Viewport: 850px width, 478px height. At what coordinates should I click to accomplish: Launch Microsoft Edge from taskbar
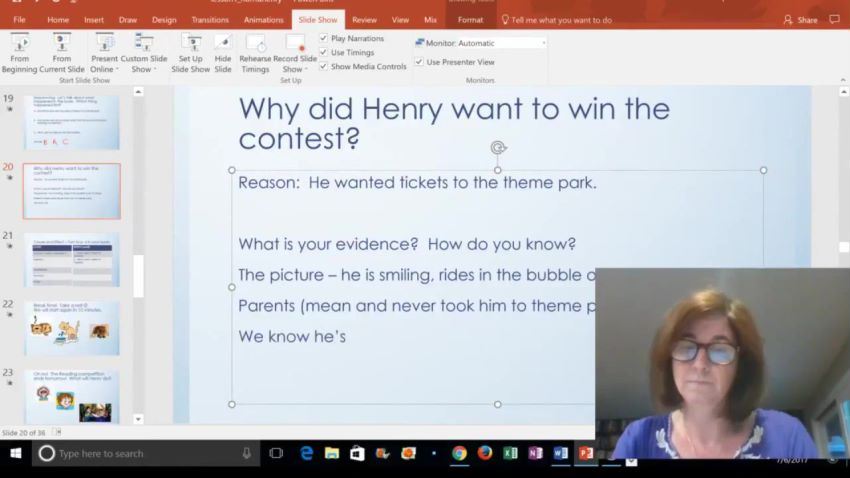point(306,453)
